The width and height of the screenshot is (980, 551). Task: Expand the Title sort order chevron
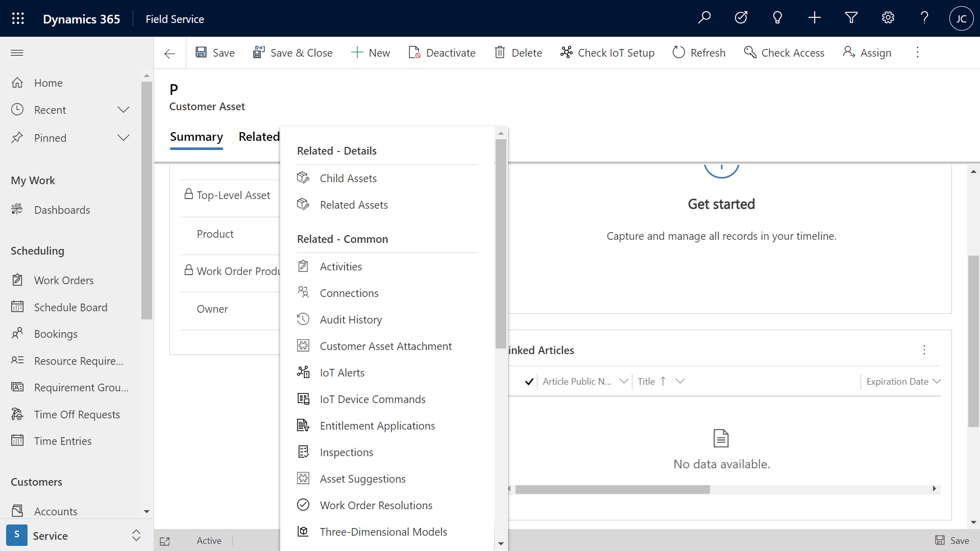pyautogui.click(x=680, y=381)
